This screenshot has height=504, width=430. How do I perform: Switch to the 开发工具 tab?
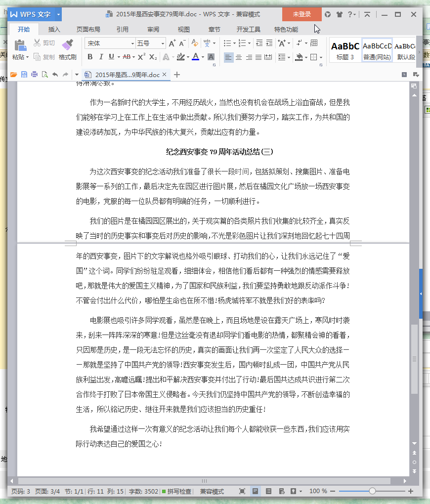coord(248,29)
